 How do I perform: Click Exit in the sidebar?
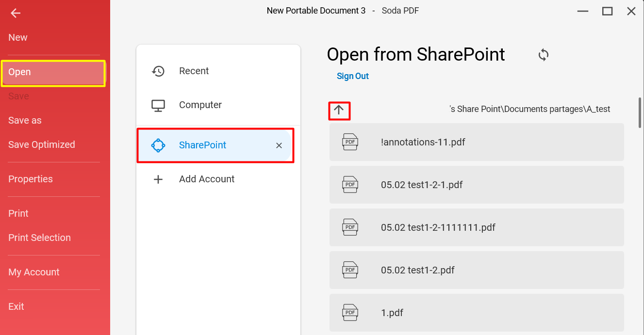[16, 306]
